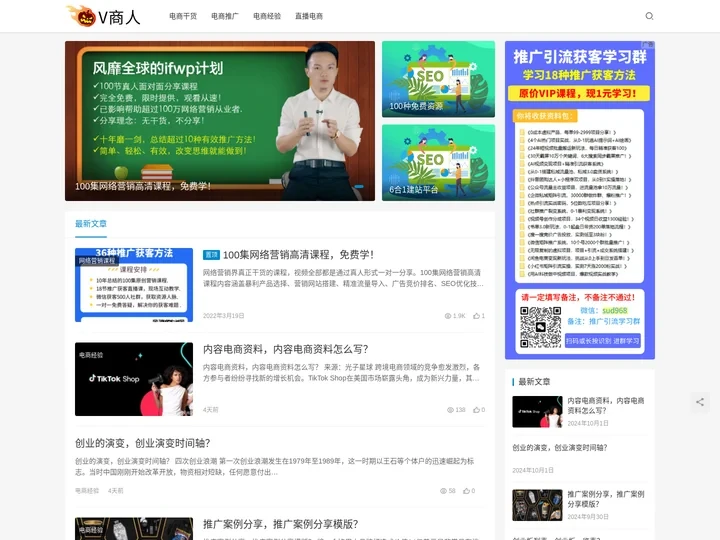Open the 直播电商 menu
Image resolution: width=720 pixels, height=540 pixels.
tap(309, 16)
